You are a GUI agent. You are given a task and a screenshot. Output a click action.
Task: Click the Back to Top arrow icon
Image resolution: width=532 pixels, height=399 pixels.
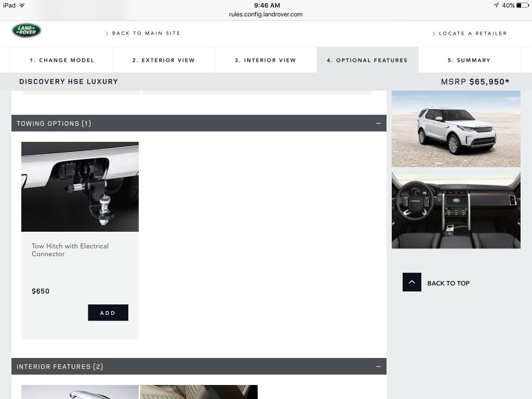[411, 282]
